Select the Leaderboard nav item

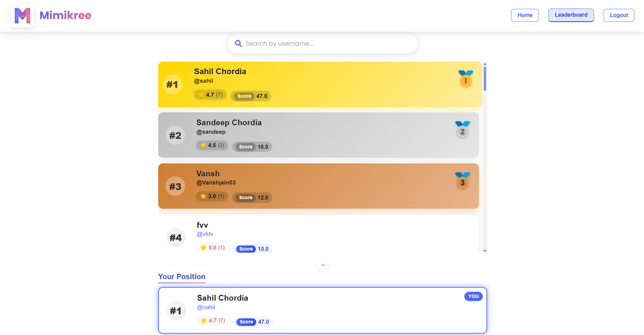coord(571,15)
